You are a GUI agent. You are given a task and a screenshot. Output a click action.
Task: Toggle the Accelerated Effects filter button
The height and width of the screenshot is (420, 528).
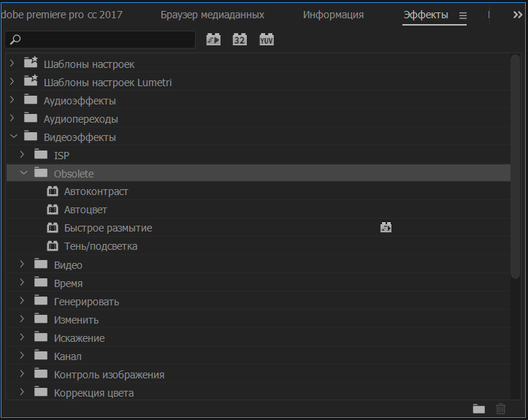(x=213, y=39)
